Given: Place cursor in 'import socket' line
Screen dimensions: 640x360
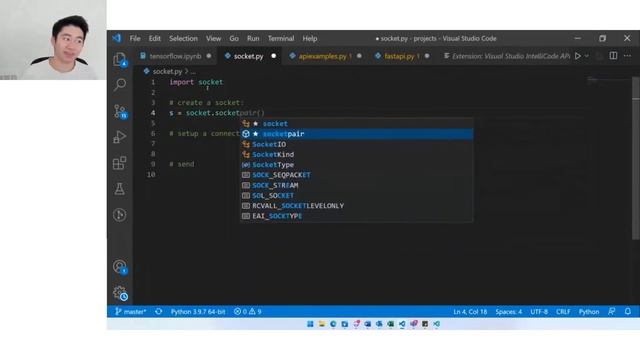Looking at the screenshot, I should coord(196,82).
